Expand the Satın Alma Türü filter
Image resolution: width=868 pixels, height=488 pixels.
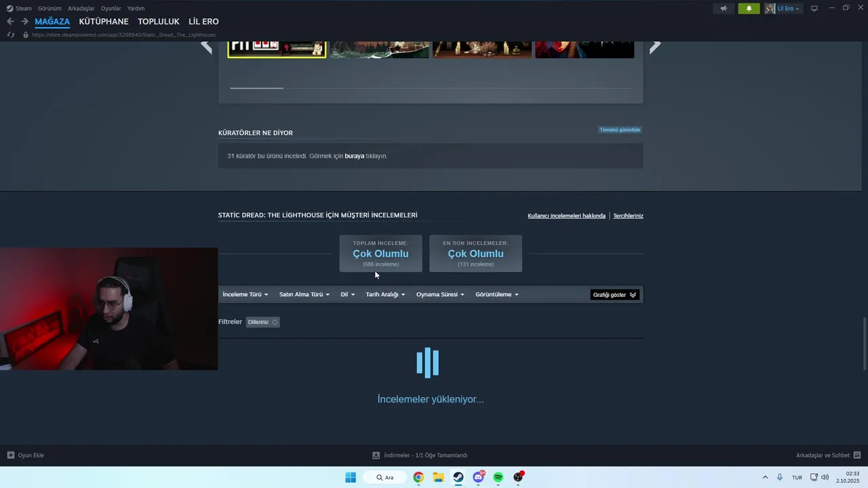304,294
